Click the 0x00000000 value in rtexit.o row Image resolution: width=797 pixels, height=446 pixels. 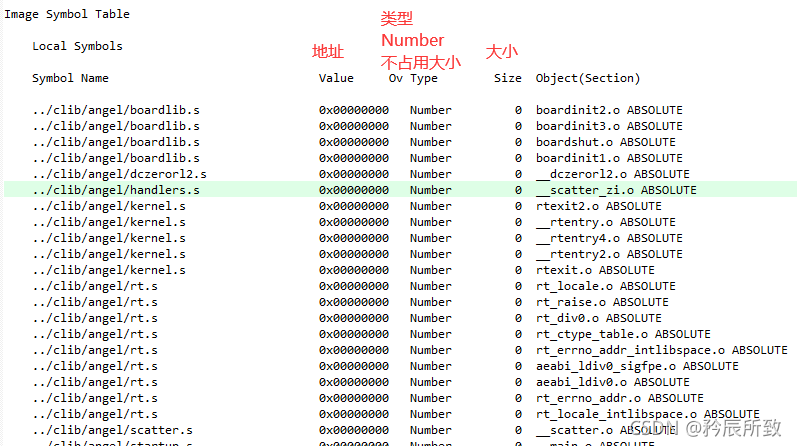coord(354,271)
